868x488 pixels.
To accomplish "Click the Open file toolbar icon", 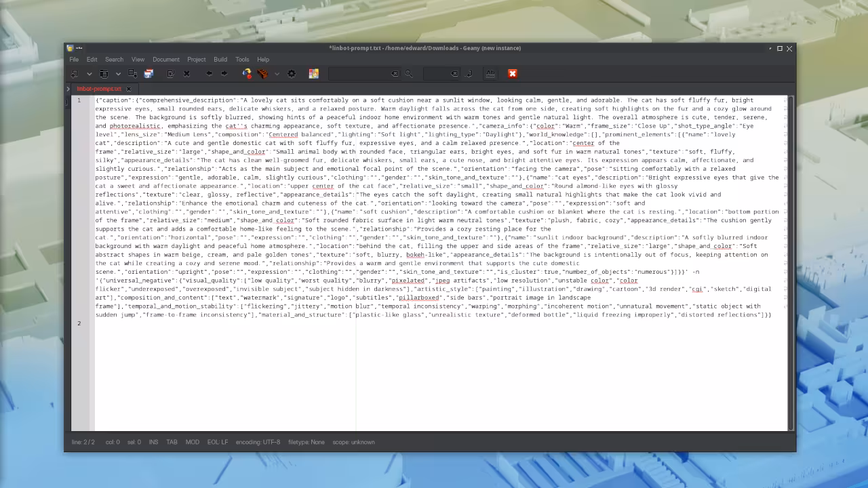I will coord(104,73).
